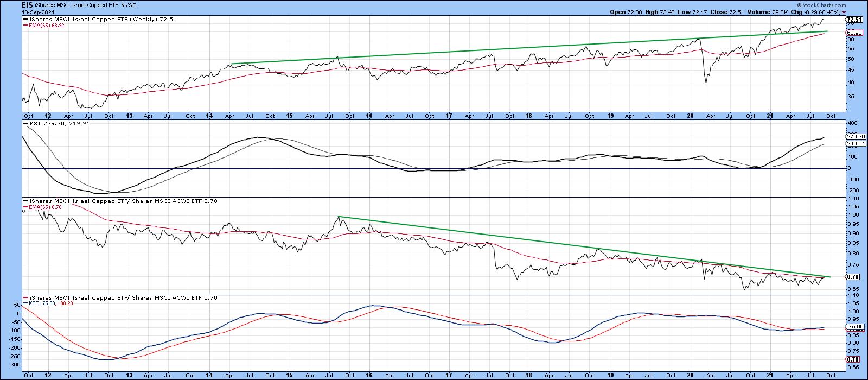This screenshot has height=380, width=868.
Task: Click the EIS ticker symbol
Action: tap(28, 5)
